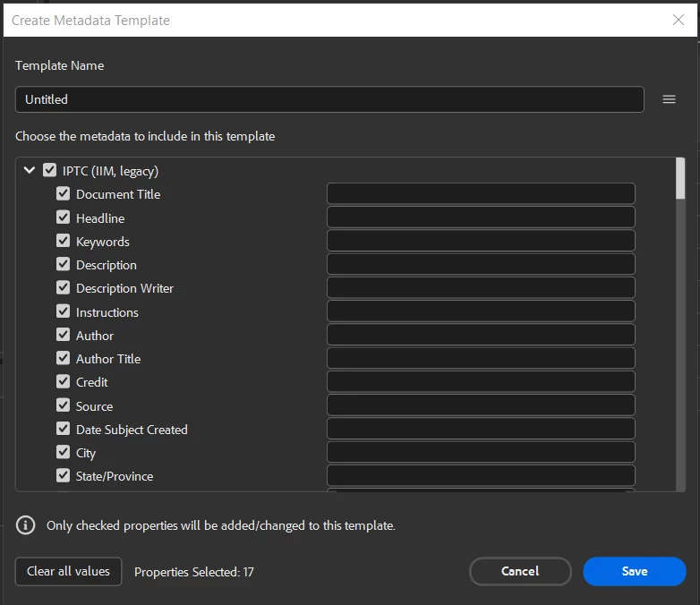Click the Date Subject Created value field
The height and width of the screenshot is (605, 700).
(x=481, y=429)
